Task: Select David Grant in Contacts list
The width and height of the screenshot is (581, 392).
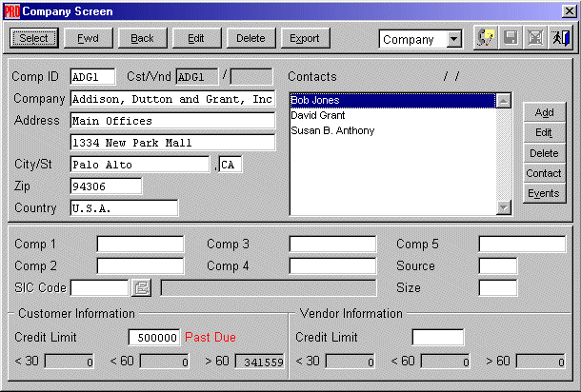Action: coord(319,115)
